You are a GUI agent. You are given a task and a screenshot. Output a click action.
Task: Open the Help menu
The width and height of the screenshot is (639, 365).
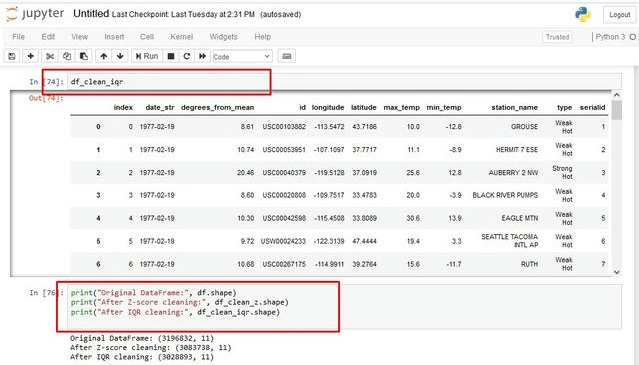tap(262, 37)
